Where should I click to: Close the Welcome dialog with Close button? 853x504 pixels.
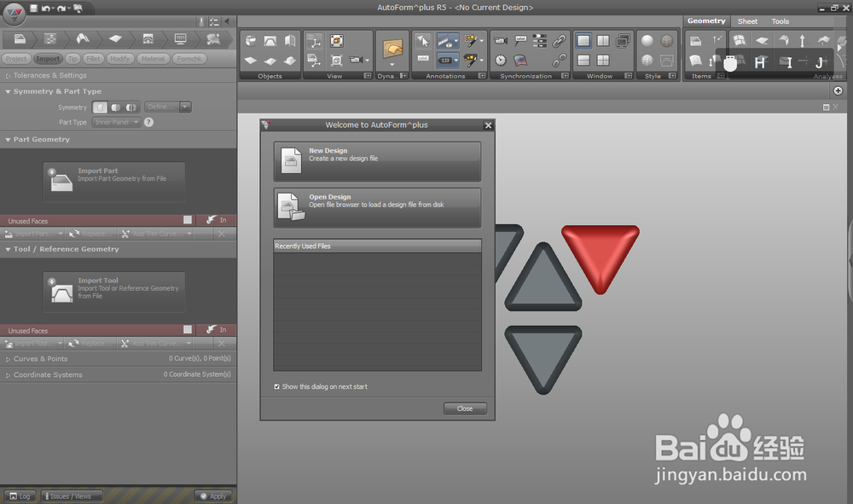pos(465,408)
